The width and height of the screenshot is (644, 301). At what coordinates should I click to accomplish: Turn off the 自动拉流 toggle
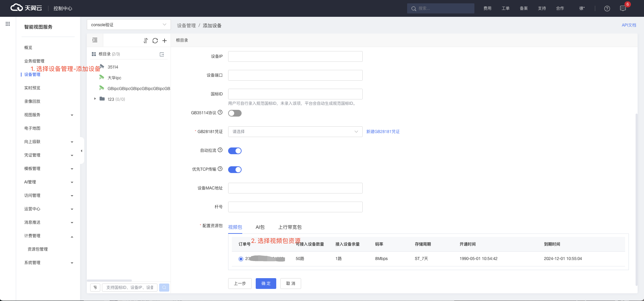[235, 151]
